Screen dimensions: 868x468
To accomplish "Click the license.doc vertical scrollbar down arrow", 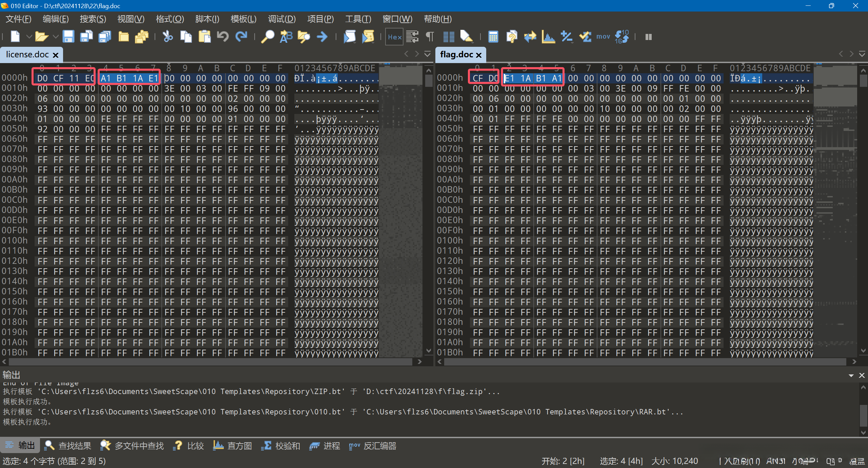I will 429,351.
